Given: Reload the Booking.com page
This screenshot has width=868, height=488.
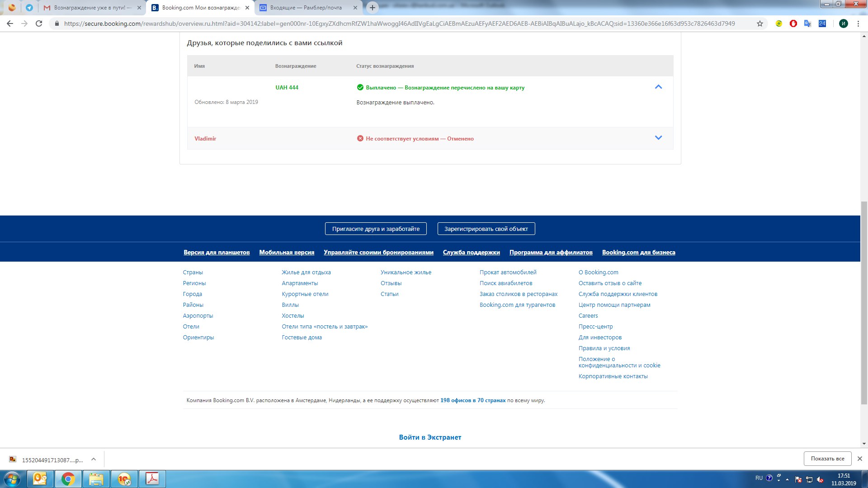Looking at the screenshot, I should (39, 23).
